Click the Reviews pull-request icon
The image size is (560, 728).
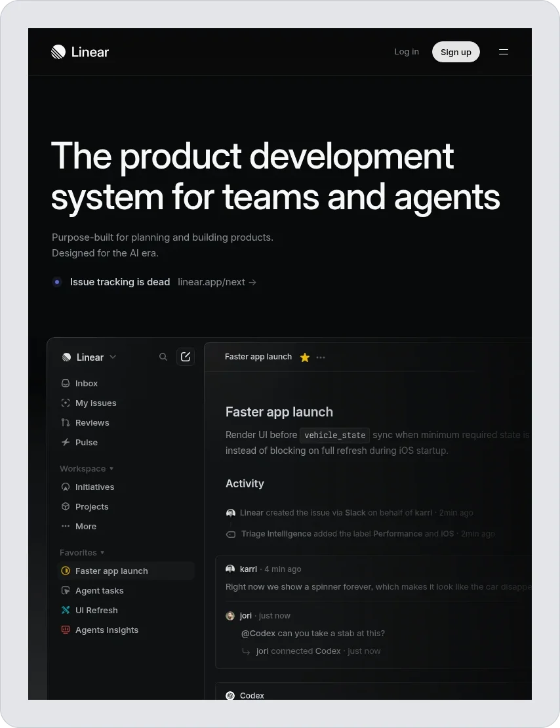coord(66,422)
